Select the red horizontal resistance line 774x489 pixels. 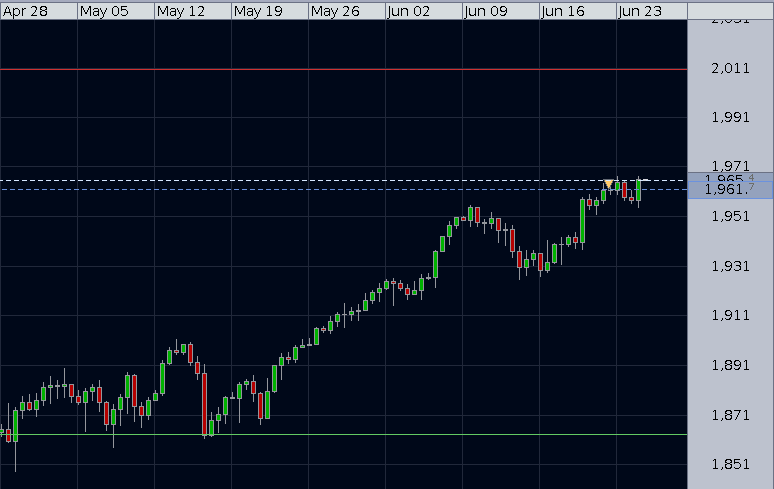pyautogui.click(x=344, y=70)
